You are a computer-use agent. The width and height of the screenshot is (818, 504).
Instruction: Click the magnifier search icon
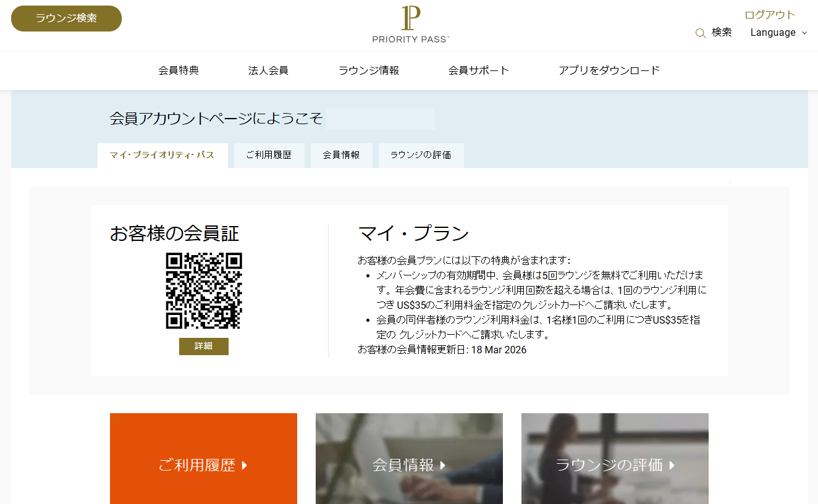[701, 33]
